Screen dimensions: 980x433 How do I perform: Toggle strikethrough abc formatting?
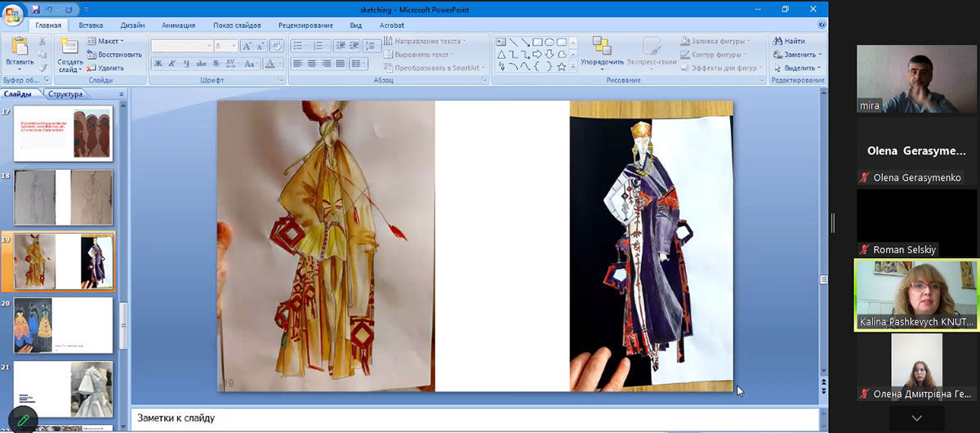[x=202, y=64]
